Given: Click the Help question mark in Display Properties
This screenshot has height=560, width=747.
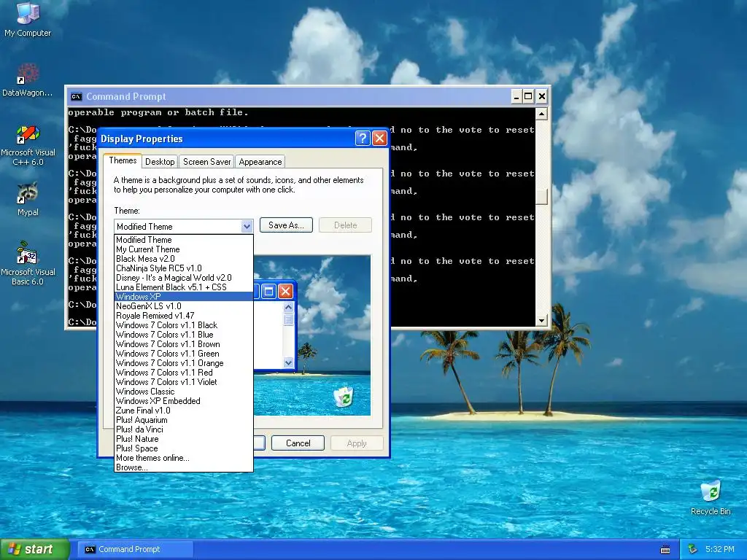Looking at the screenshot, I should tap(362, 138).
